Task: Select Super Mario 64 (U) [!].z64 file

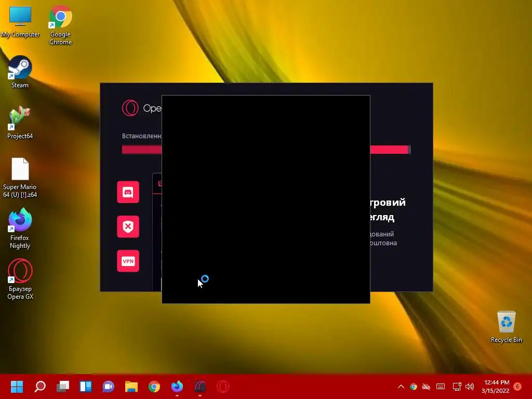Action: 20,178
